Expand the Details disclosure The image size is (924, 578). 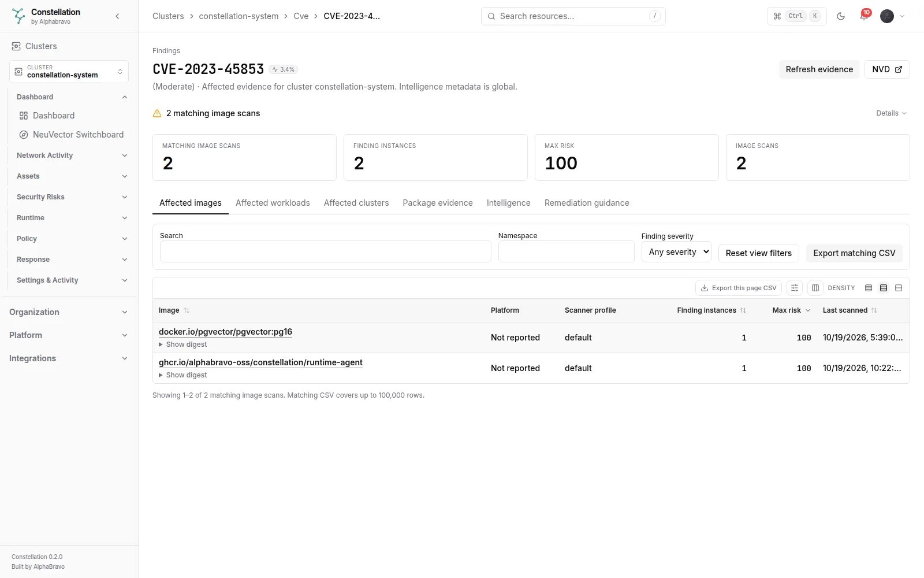tap(891, 113)
